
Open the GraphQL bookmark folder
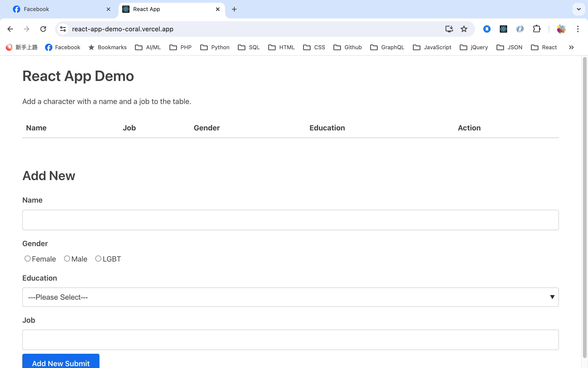coord(387,47)
